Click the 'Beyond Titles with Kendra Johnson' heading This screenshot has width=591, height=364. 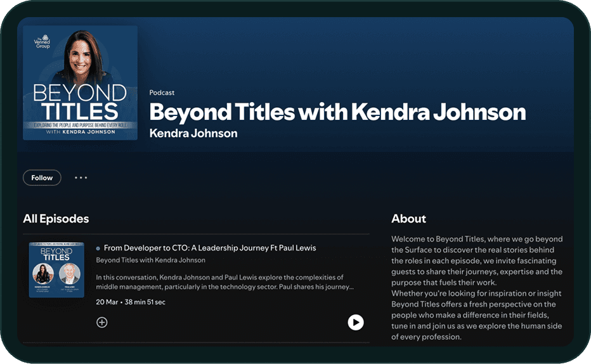tap(337, 112)
